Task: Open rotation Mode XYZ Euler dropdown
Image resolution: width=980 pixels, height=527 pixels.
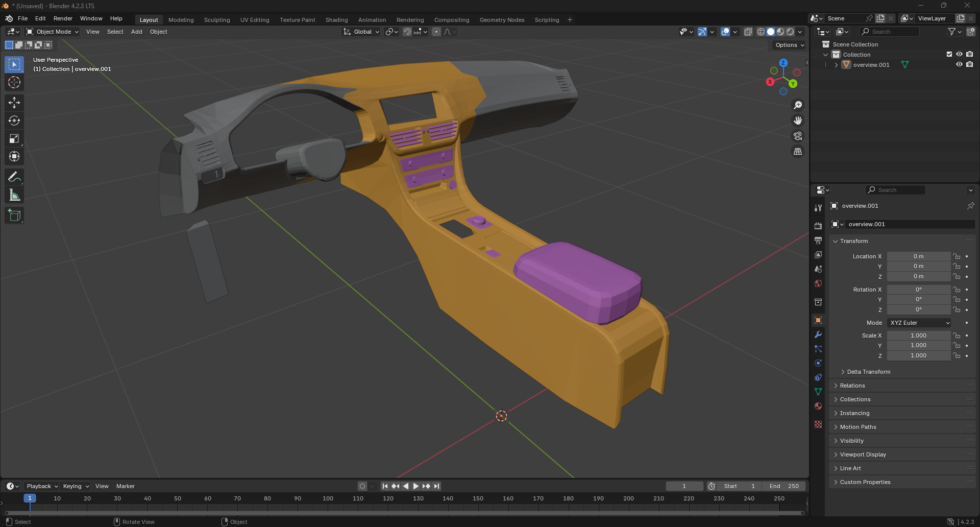Action: pyautogui.click(x=919, y=323)
